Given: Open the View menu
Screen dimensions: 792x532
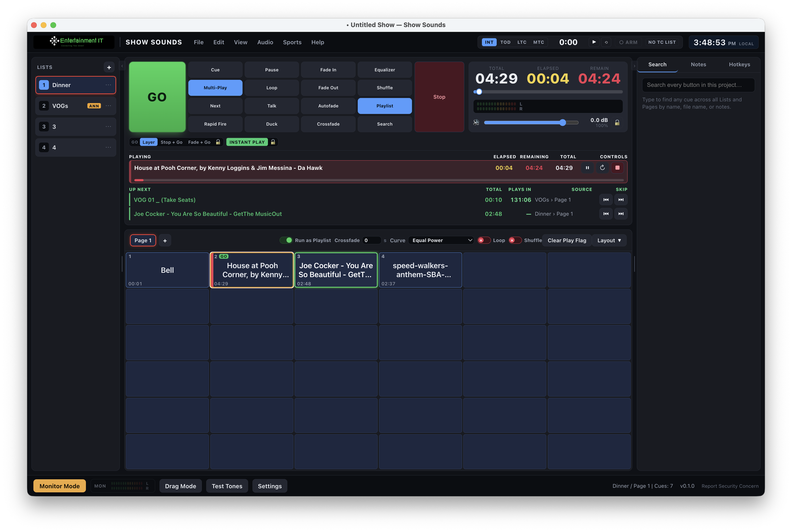Looking at the screenshot, I should tap(240, 42).
